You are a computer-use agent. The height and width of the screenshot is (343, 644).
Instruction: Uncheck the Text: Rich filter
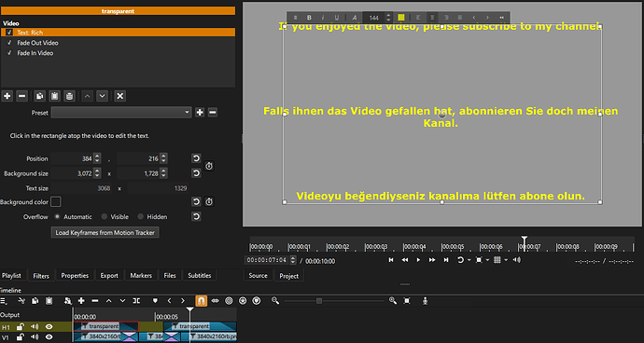click(x=9, y=33)
